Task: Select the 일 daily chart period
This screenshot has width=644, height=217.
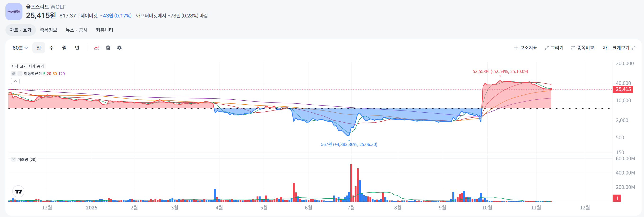Action: click(39, 48)
